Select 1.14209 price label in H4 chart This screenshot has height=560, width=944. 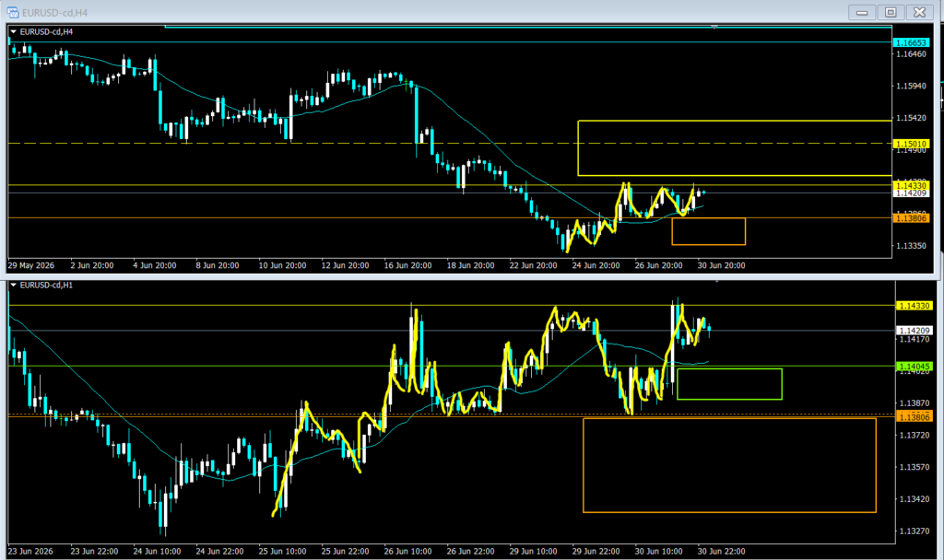[x=912, y=193]
